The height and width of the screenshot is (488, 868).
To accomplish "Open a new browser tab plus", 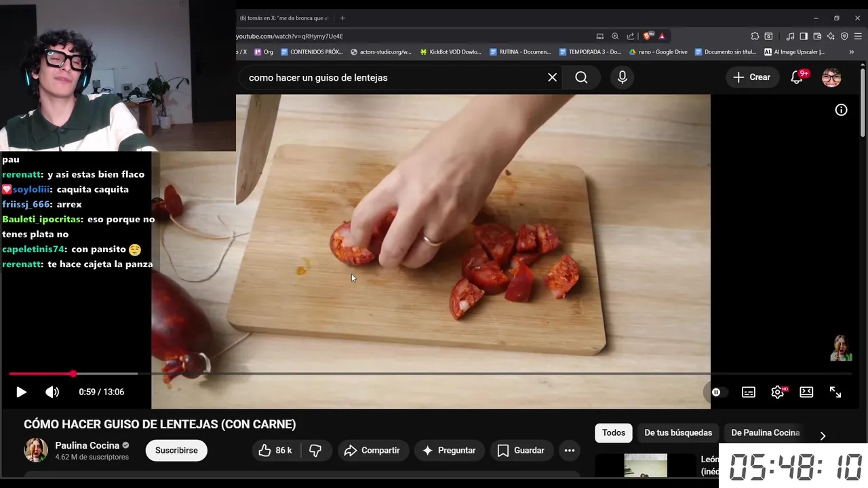I will coord(342,18).
